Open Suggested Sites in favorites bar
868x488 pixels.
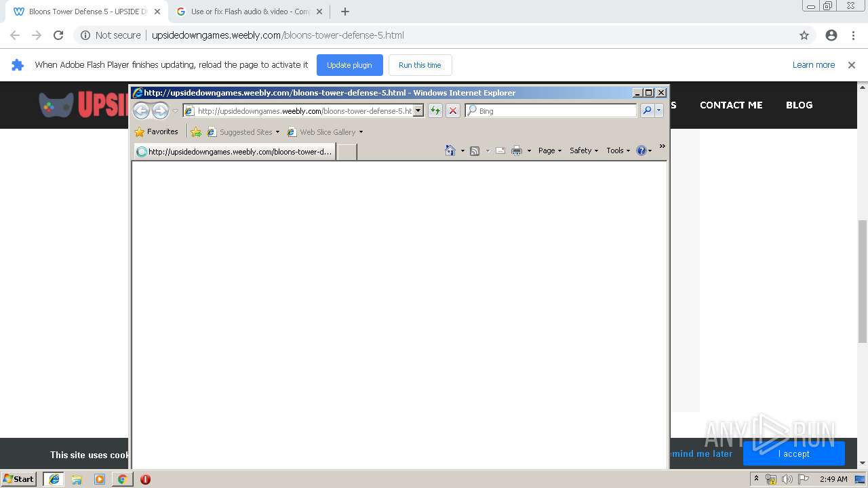[243, 131]
